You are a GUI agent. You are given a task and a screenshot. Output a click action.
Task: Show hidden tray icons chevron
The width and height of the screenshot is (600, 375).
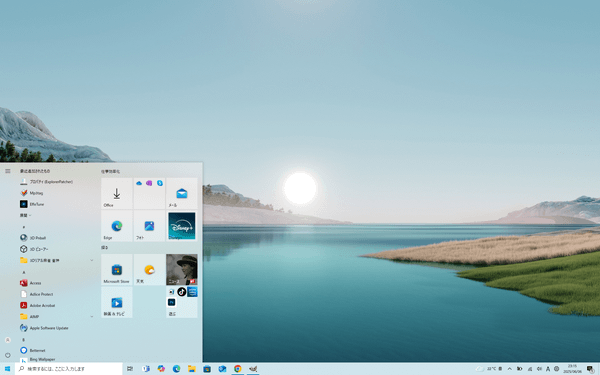(510, 369)
